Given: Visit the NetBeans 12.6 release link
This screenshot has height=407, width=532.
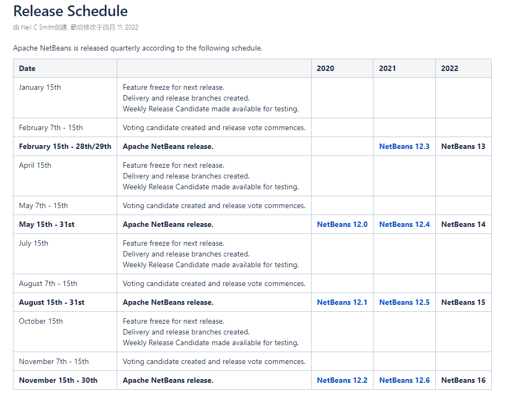Looking at the screenshot, I should (404, 380).
